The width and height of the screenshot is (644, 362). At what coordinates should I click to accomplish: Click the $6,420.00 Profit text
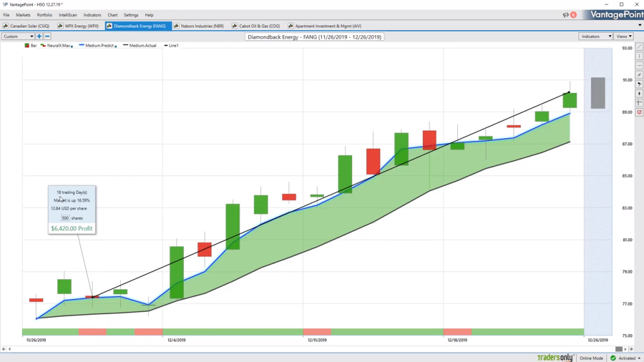[72, 229]
